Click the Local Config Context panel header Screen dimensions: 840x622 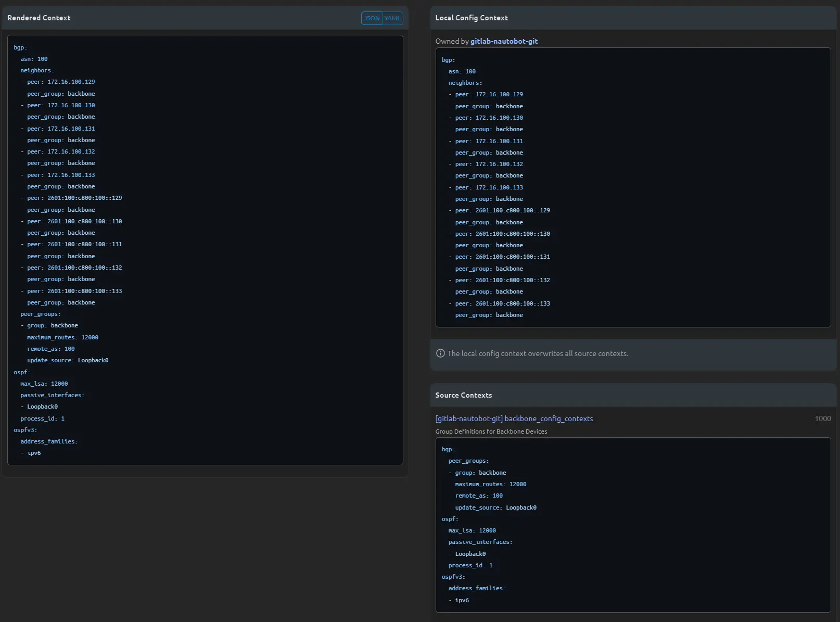point(471,18)
